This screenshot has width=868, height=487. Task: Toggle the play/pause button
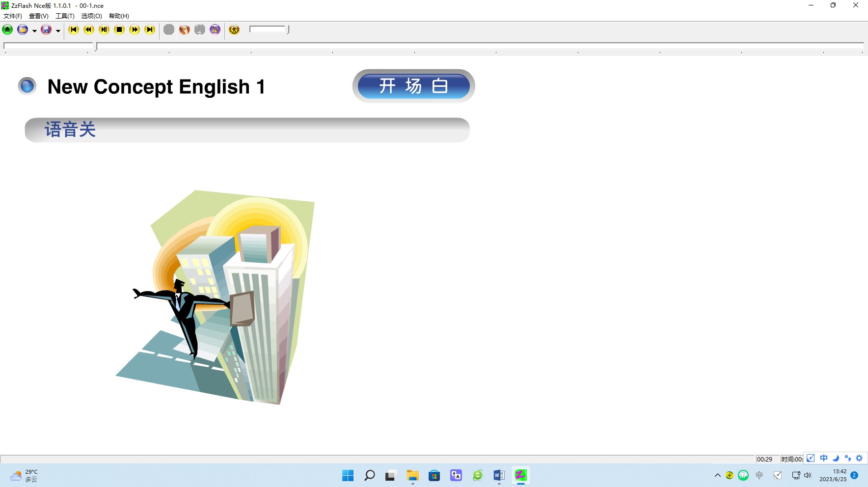(104, 29)
